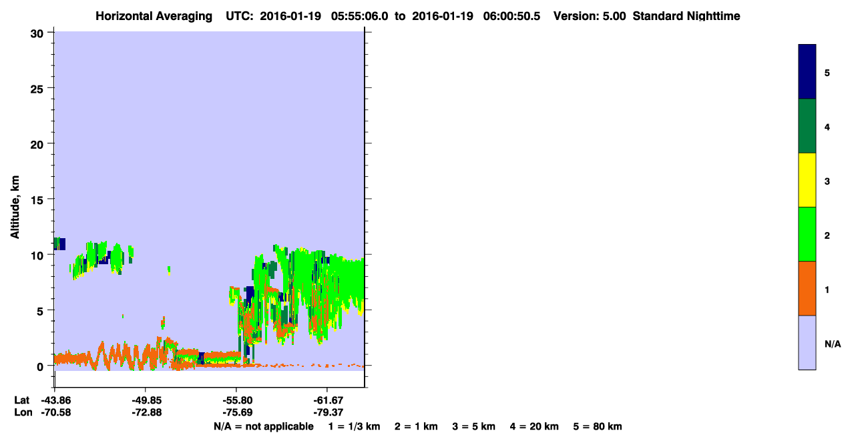The image size is (868, 445).
Task: Click the yellow 5 km color swatch
Action: (x=807, y=180)
